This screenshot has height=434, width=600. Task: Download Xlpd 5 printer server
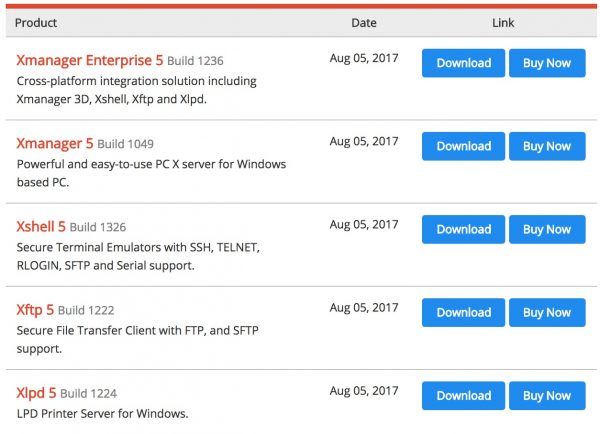tap(463, 395)
